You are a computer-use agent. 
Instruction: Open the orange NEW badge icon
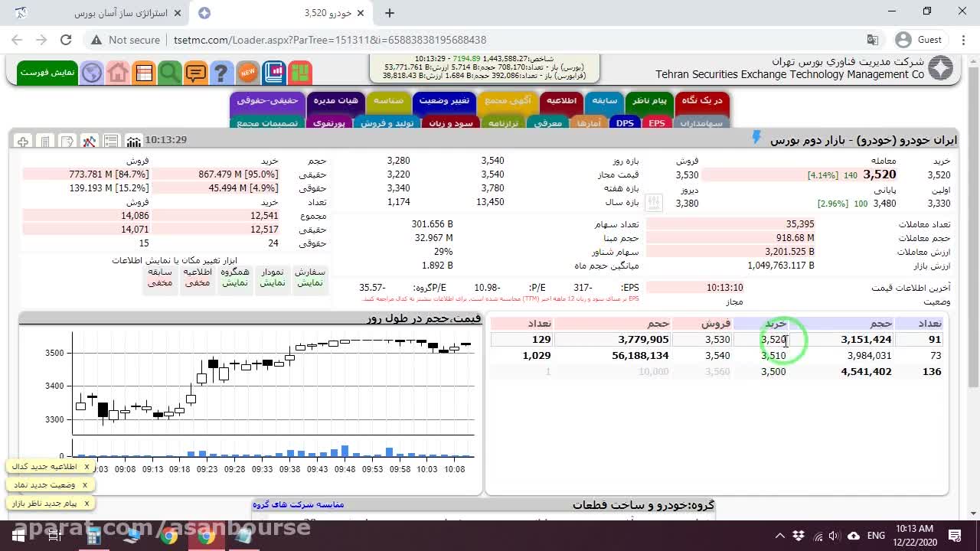(x=247, y=73)
